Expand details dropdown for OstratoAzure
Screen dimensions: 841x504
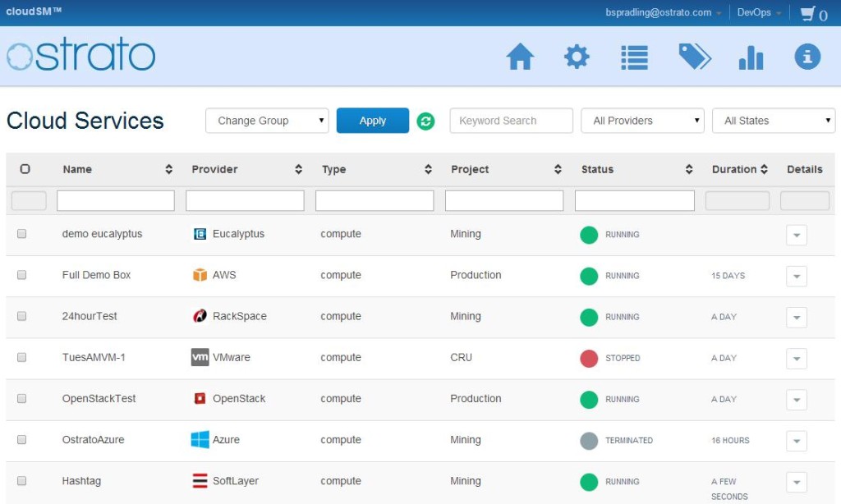point(797,441)
